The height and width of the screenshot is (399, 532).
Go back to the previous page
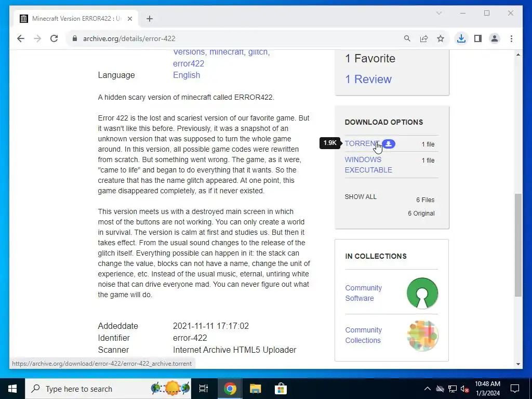click(x=21, y=38)
